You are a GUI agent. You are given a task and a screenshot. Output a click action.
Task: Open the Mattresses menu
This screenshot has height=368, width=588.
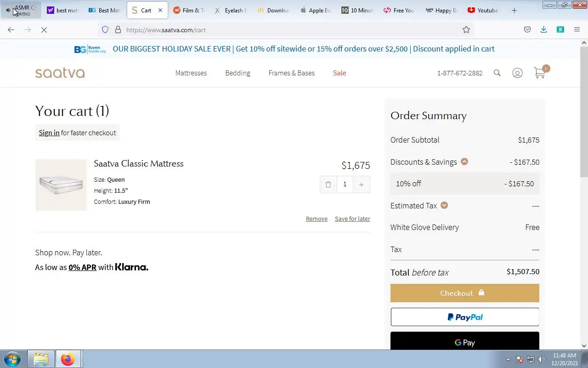191,73
